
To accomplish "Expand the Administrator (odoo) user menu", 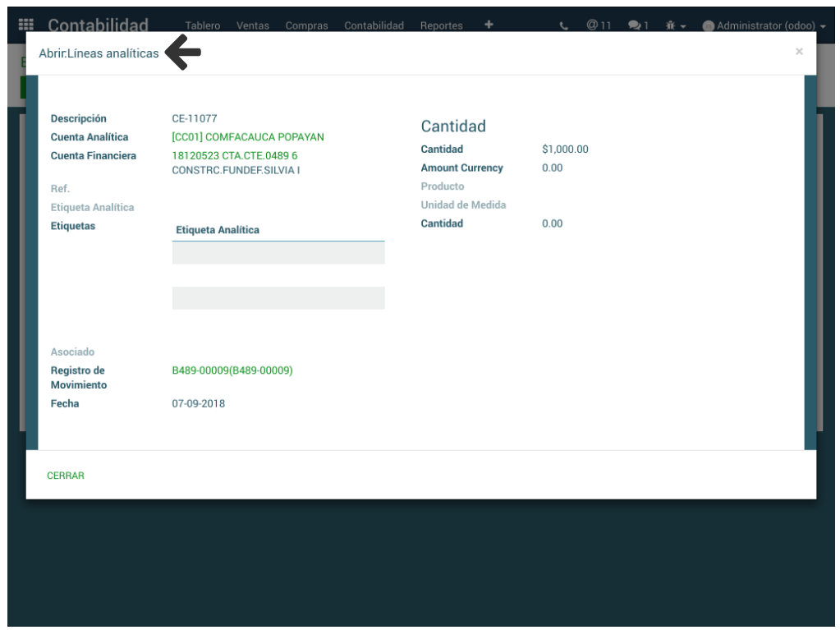I will (x=764, y=25).
